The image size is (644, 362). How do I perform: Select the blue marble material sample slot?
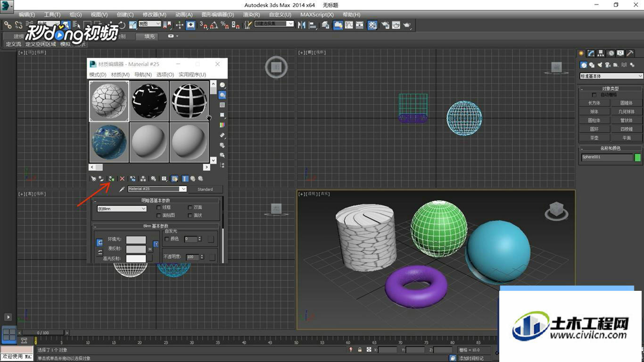click(109, 142)
